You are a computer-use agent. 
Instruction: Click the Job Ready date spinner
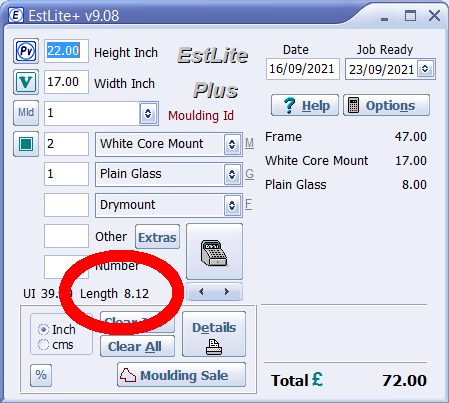click(425, 69)
